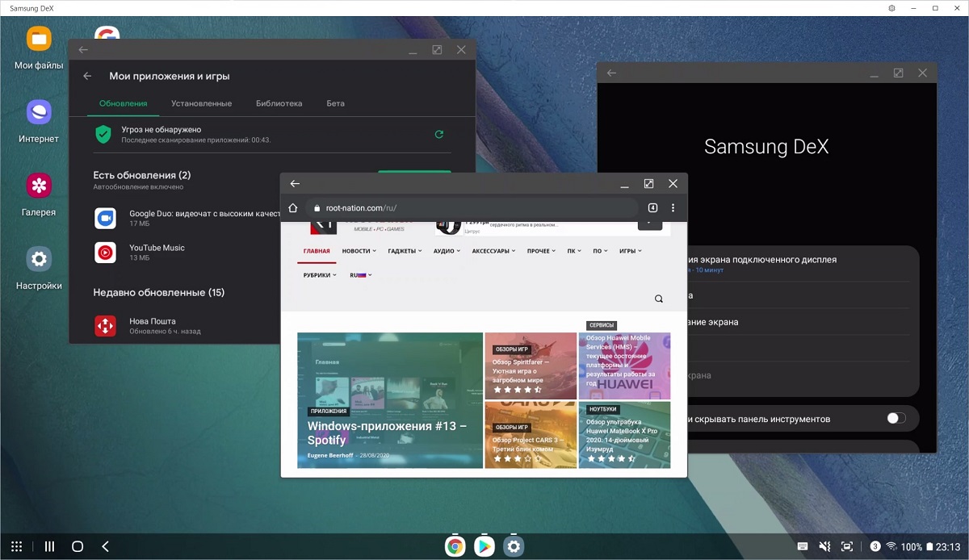Search root-nation site with magnifier icon
Image resolution: width=969 pixels, height=560 pixels.
pos(659,299)
